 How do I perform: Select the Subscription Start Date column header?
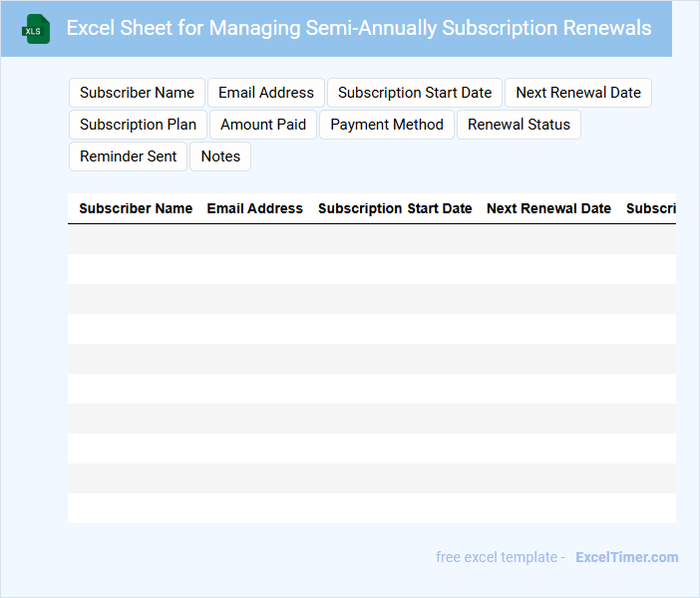pyautogui.click(x=395, y=209)
